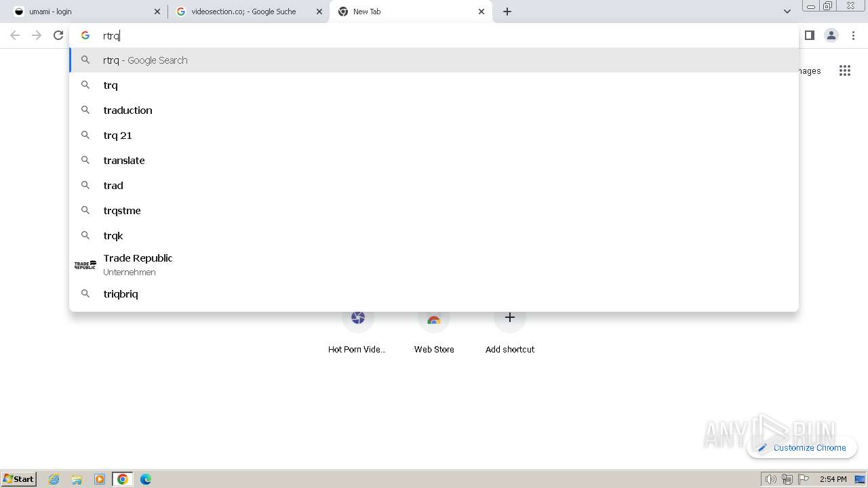Toggle the browser side panel
Screen dimensions: 868x488
pyautogui.click(x=810, y=35)
